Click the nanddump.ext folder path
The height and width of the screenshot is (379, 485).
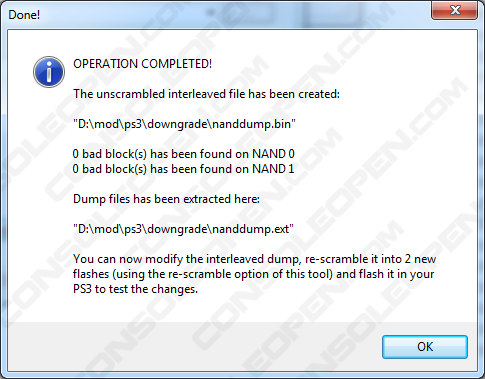coord(183,229)
